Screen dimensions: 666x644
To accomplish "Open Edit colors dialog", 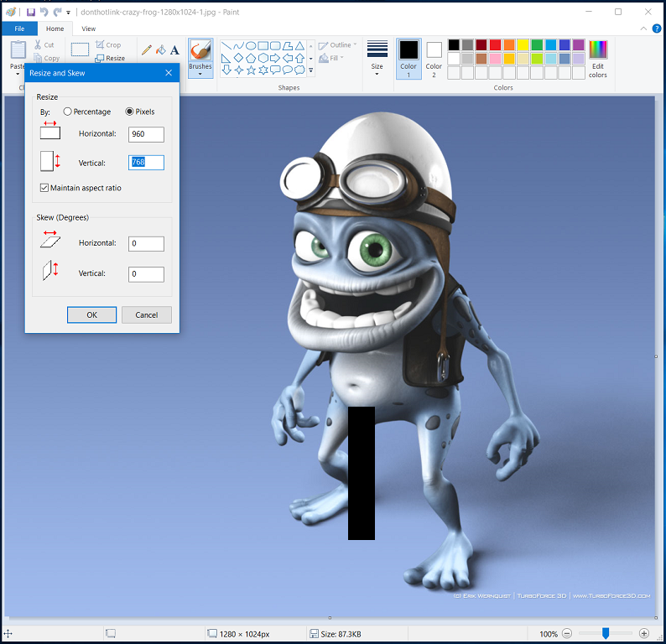I will (597, 59).
